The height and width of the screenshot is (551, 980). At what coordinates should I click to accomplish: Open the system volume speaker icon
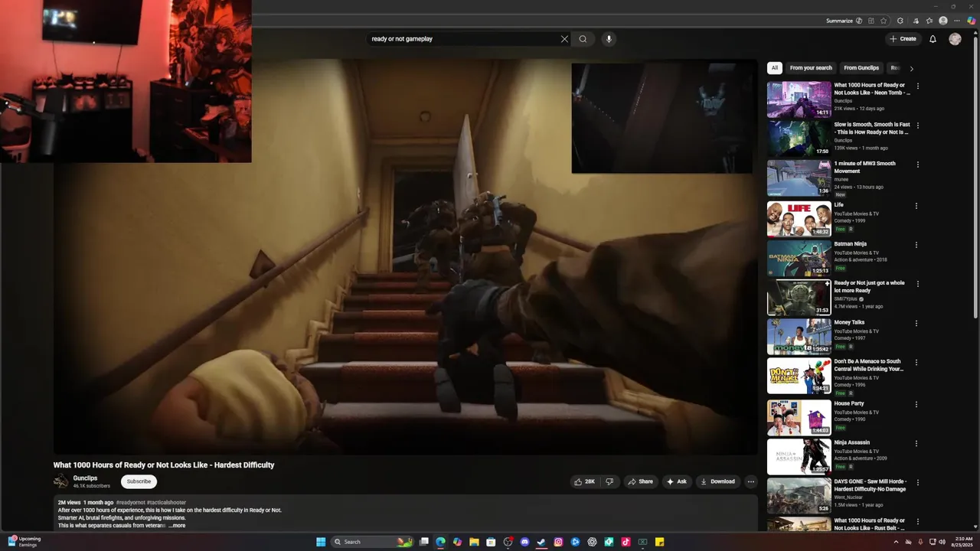(942, 542)
